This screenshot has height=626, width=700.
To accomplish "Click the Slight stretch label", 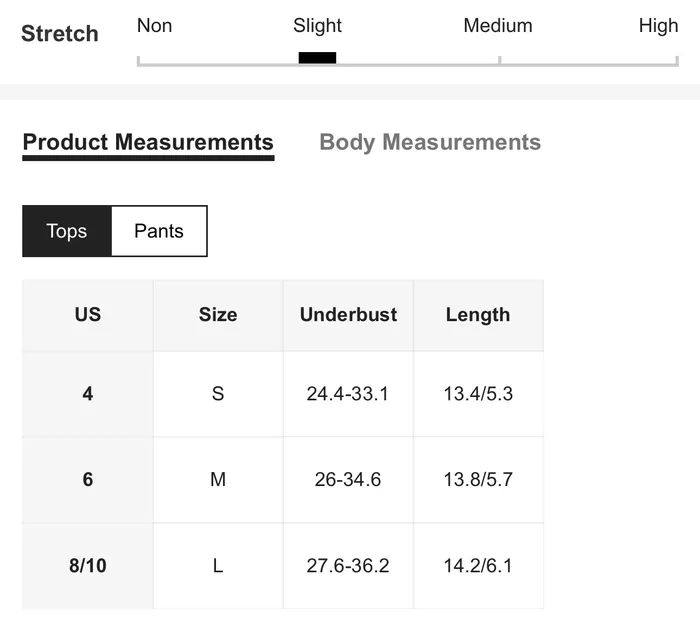I will pos(317,26).
